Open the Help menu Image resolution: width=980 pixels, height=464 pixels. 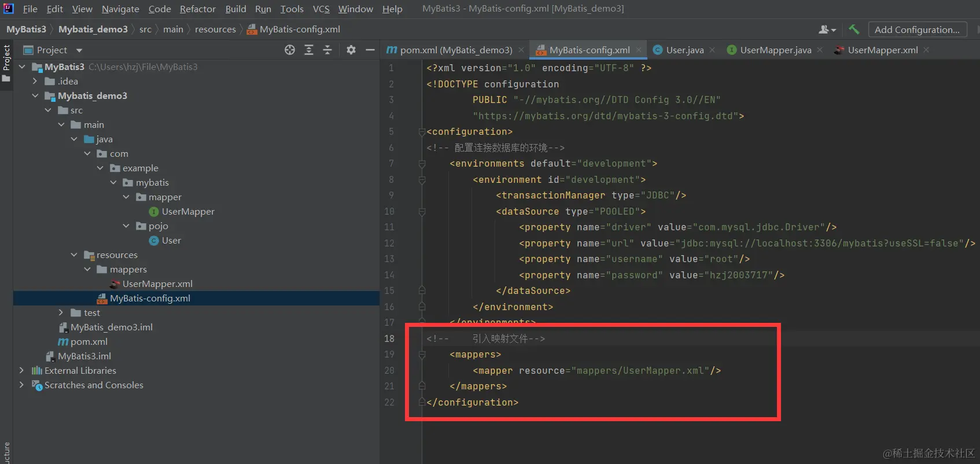(392, 9)
